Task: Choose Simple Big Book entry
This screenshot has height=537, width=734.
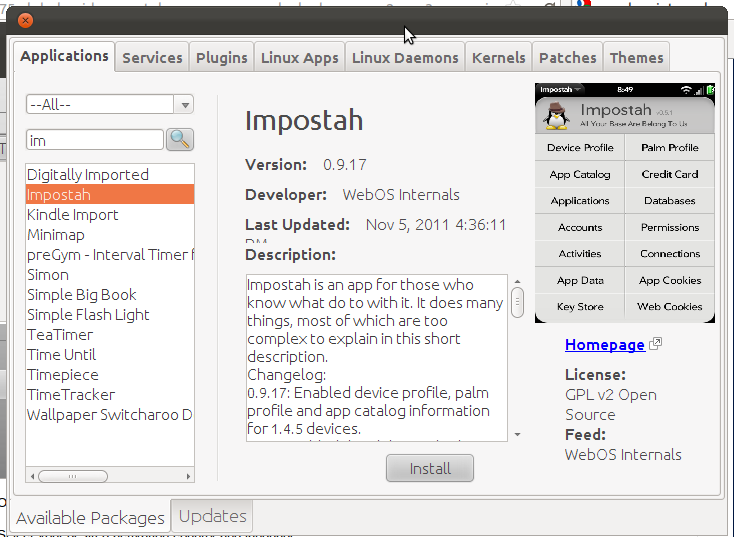Action: [x=110, y=294]
